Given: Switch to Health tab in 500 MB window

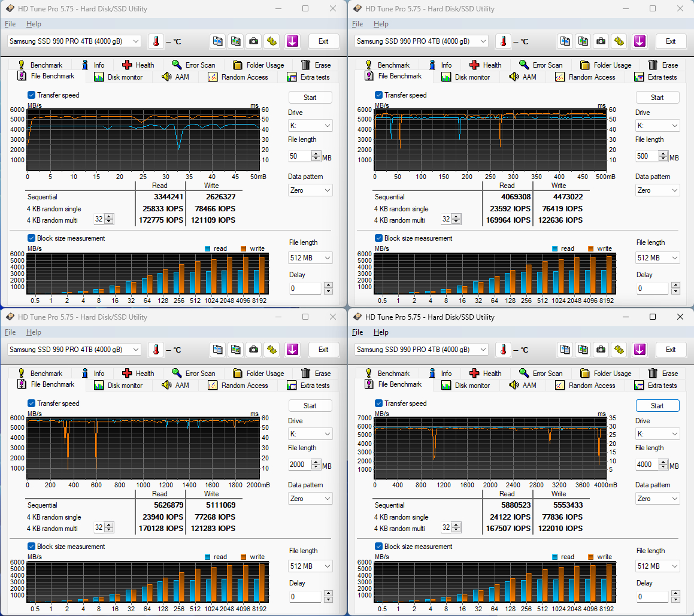Looking at the screenshot, I should pyautogui.click(x=486, y=65).
